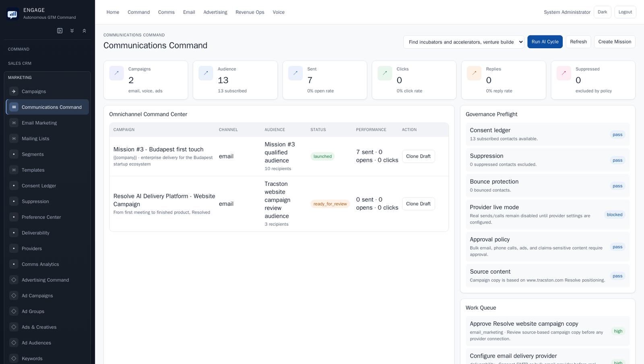Open Email Marketing in the sidebar
The height and width of the screenshot is (364, 644).
[47, 123]
